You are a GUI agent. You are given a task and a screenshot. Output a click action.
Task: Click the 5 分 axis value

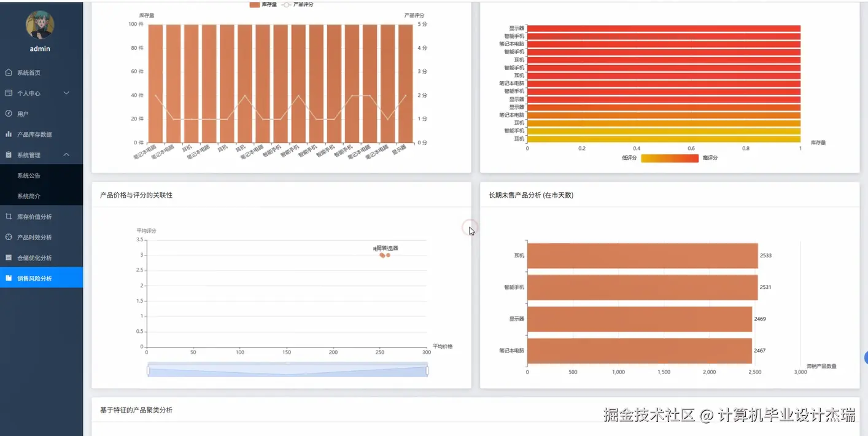tap(422, 24)
